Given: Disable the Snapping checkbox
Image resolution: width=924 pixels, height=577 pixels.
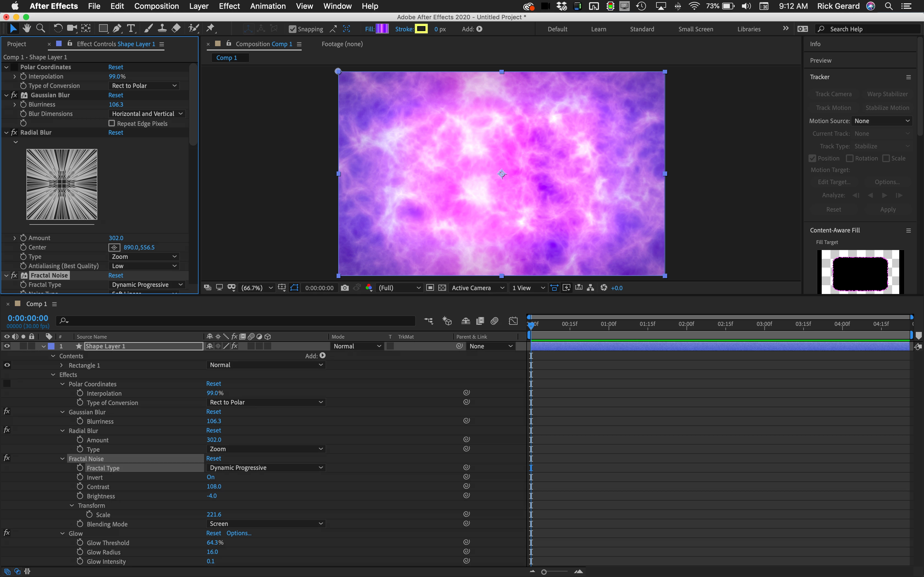Looking at the screenshot, I should point(293,29).
